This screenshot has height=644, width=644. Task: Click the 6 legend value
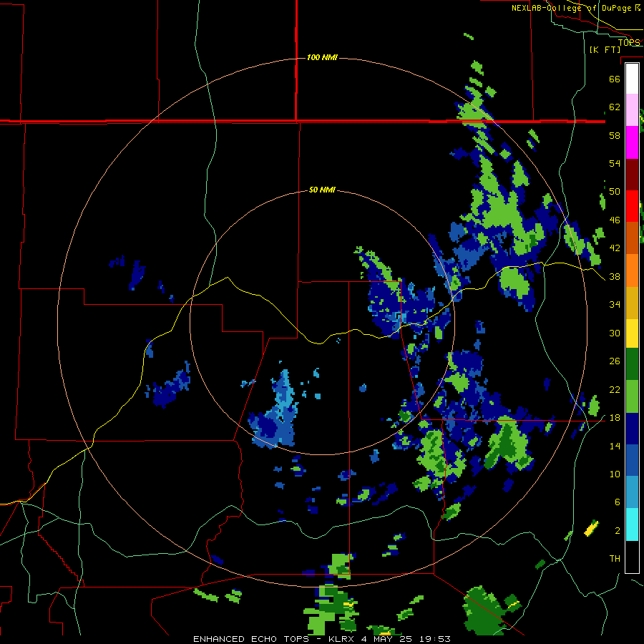(x=618, y=502)
